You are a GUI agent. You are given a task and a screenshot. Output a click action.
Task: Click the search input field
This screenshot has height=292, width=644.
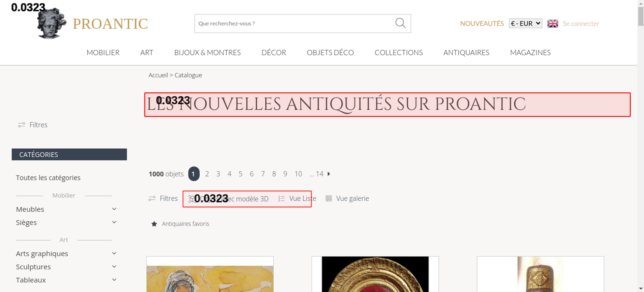point(293,23)
